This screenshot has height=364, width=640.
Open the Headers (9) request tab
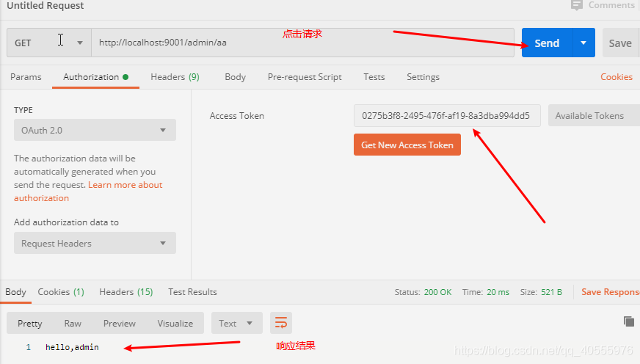tap(175, 77)
